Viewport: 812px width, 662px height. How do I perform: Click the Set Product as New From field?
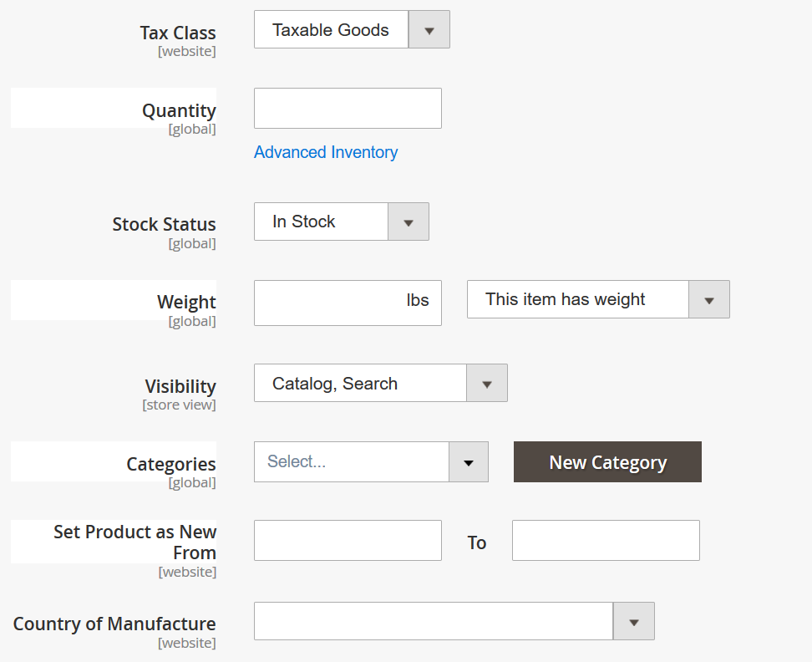coord(348,541)
